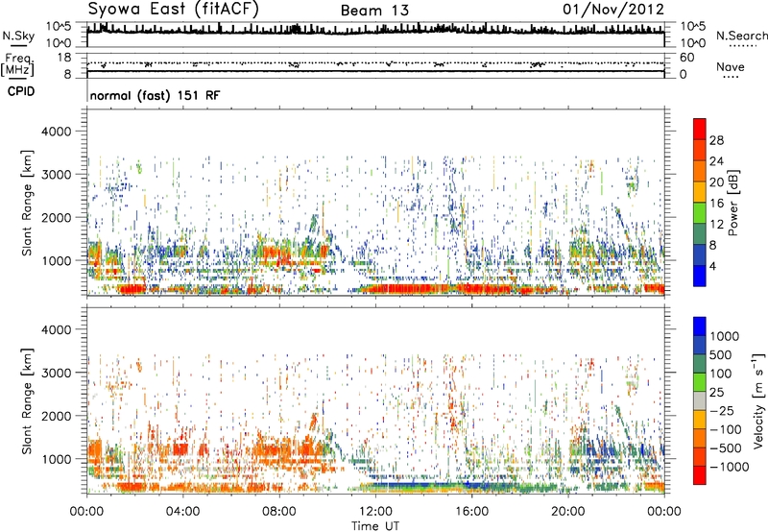Click the "Syowa East (fitACF)" title
Image resolution: width=768 pixels, height=532 pixels.
[x=174, y=10]
